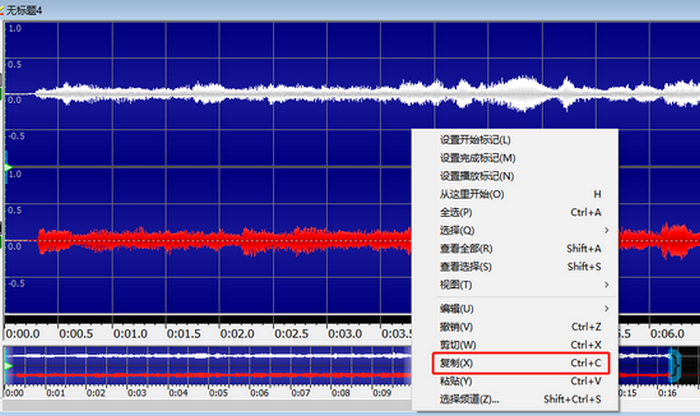Screen dimensions: 700x416
Task: Click 0:02.5 on the time ruler
Action: [291, 334]
